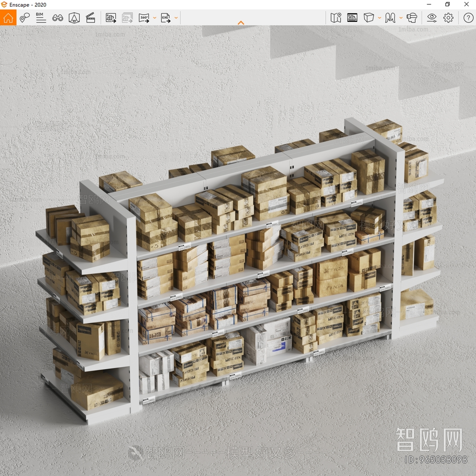The width and height of the screenshot is (476, 476).
Task: Open the minimap with location pin
Action: 336,18
